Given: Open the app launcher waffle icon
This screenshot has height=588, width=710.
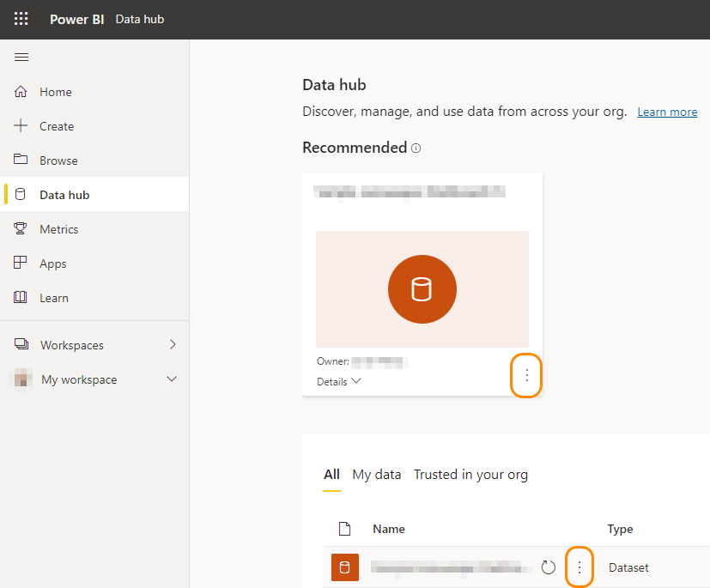Looking at the screenshot, I should (21, 19).
